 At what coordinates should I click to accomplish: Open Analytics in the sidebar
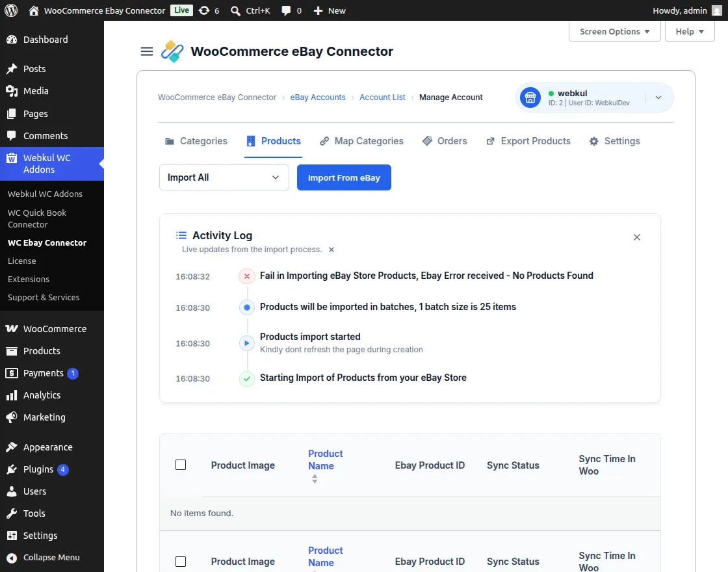(51, 395)
